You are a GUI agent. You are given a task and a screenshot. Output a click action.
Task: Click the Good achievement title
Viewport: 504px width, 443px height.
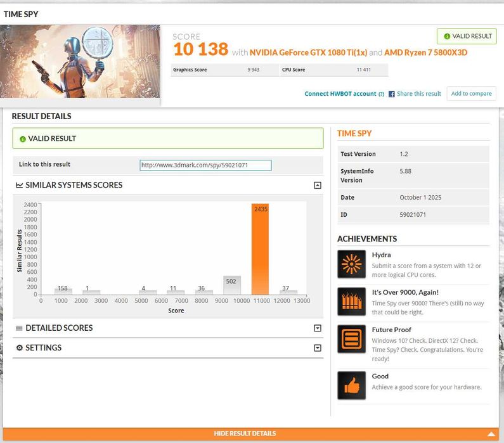380,376
